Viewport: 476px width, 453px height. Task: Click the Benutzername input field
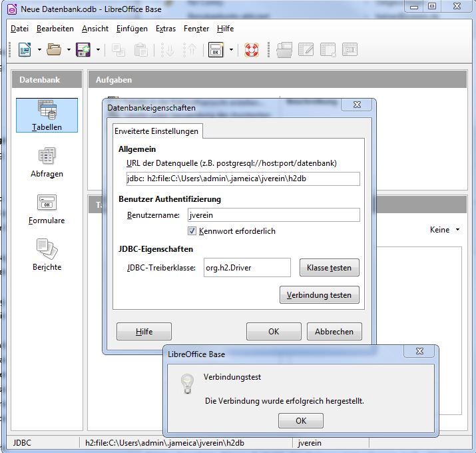274,215
